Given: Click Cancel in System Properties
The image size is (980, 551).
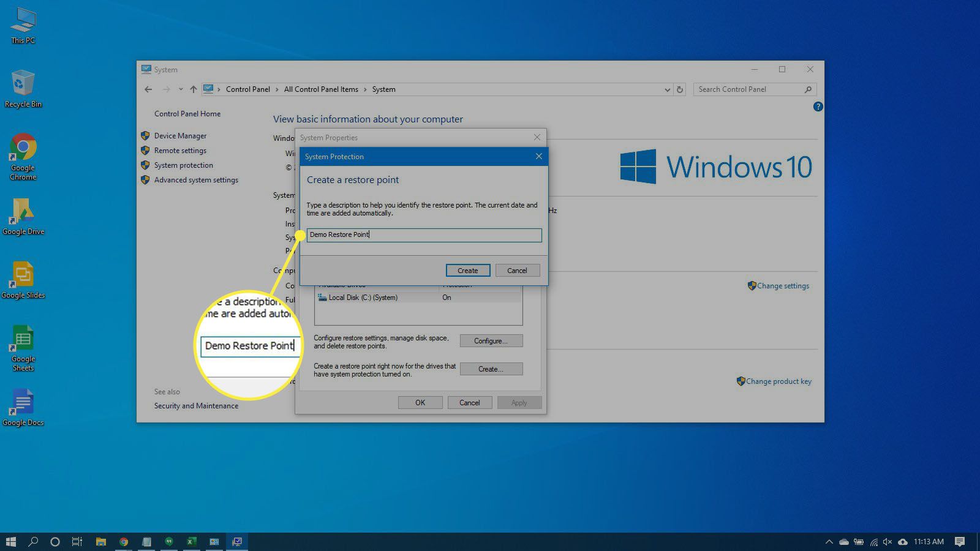Looking at the screenshot, I should (x=470, y=403).
